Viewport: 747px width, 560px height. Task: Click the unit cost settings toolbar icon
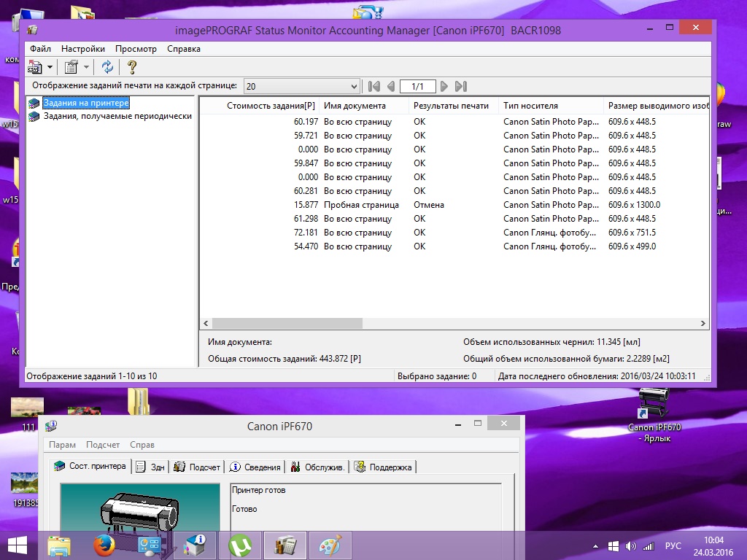click(x=71, y=67)
